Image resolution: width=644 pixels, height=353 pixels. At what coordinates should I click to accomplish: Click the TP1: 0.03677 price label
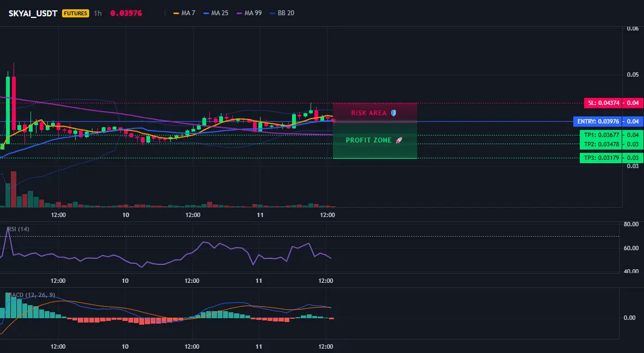coord(601,135)
